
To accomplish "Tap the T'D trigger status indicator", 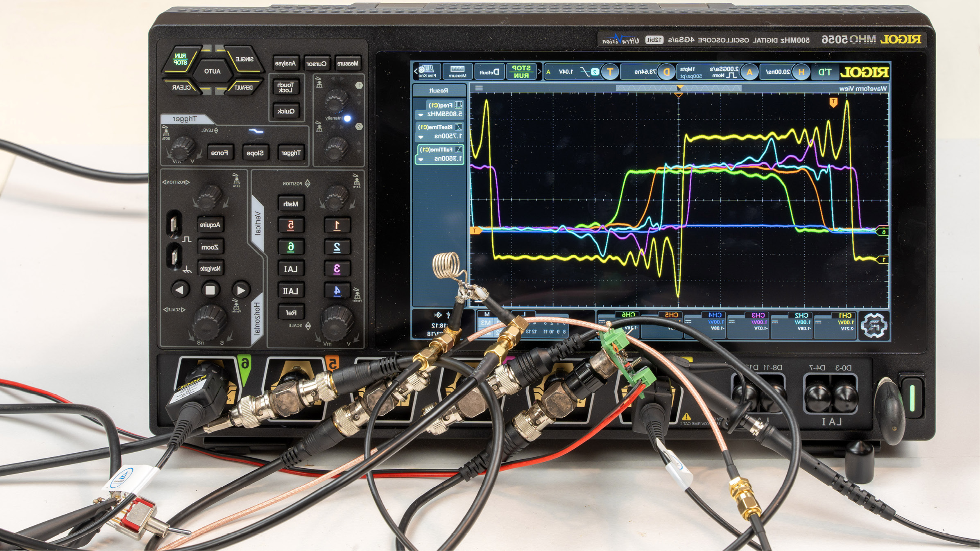I will [824, 72].
